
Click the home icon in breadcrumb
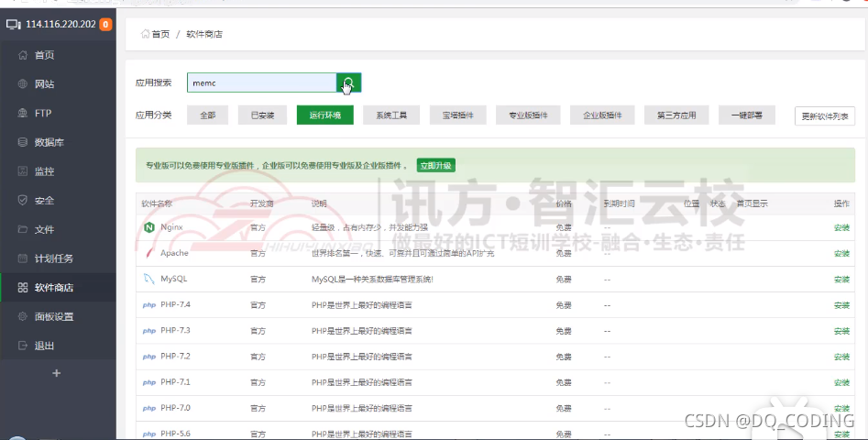[x=145, y=34]
